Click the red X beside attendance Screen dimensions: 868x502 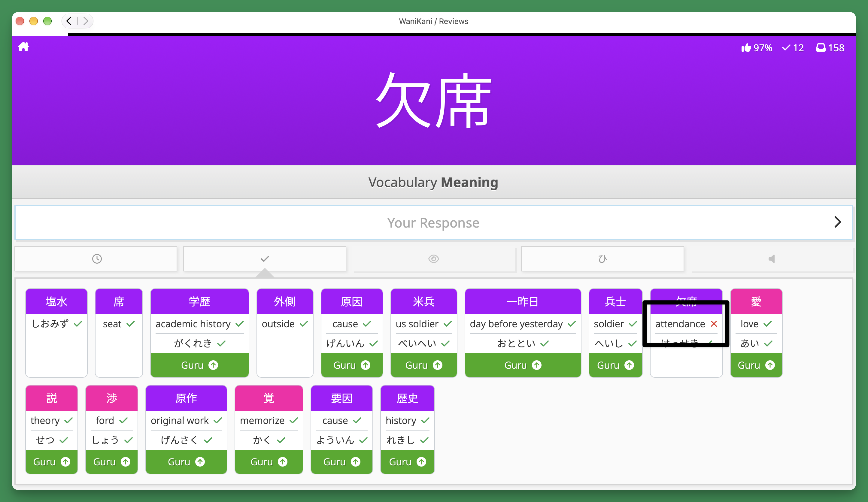714,324
